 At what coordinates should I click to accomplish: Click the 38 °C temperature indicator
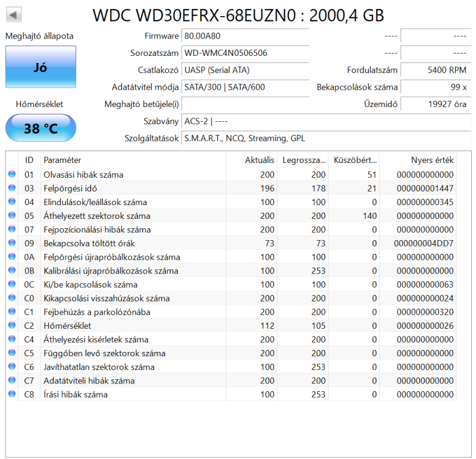tap(40, 128)
